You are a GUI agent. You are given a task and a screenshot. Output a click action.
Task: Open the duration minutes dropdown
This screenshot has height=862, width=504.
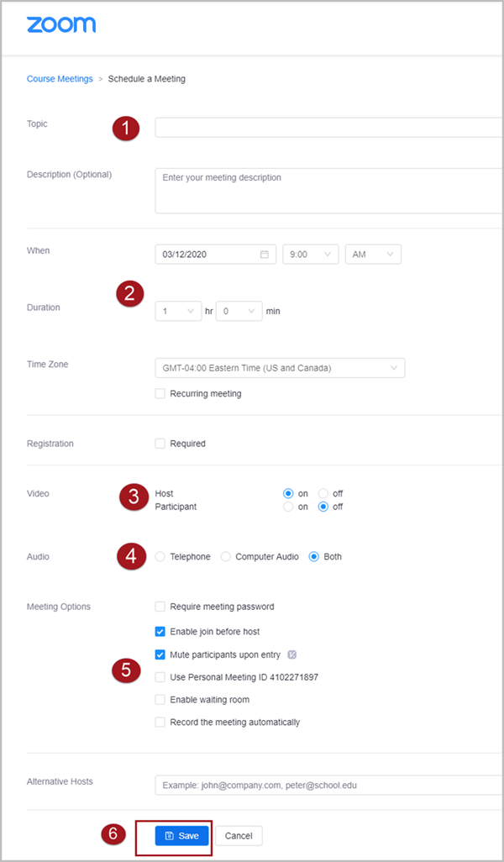tap(239, 311)
